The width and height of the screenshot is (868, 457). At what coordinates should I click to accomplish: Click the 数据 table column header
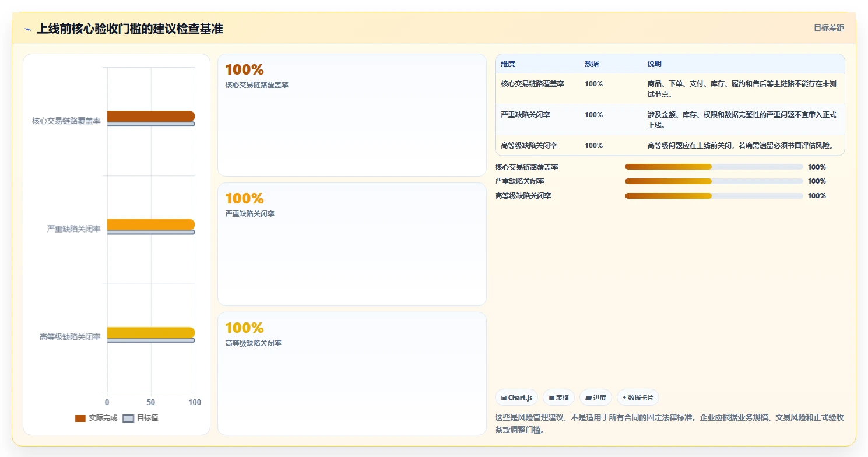(592, 64)
